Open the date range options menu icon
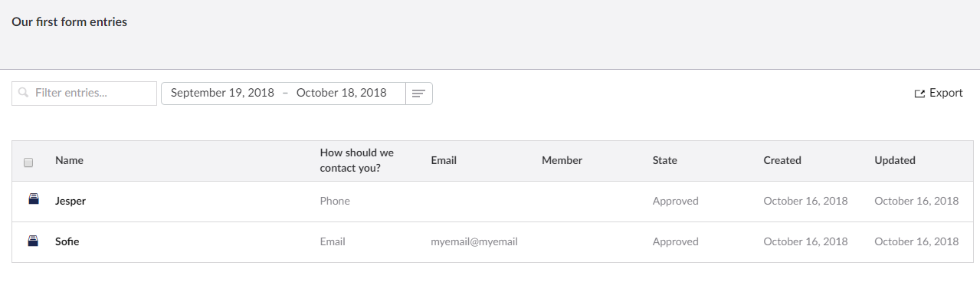980x292 pixels. (x=418, y=94)
